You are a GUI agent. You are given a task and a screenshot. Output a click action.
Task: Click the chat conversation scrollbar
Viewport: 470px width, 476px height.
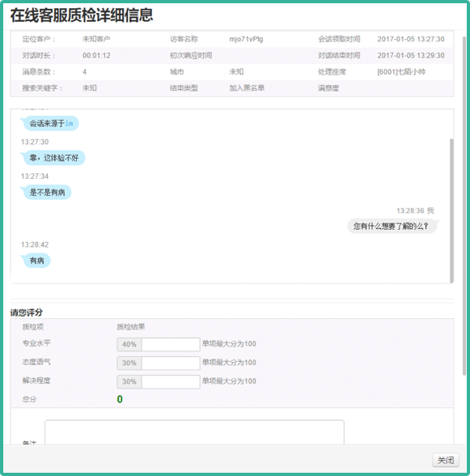[451, 210]
